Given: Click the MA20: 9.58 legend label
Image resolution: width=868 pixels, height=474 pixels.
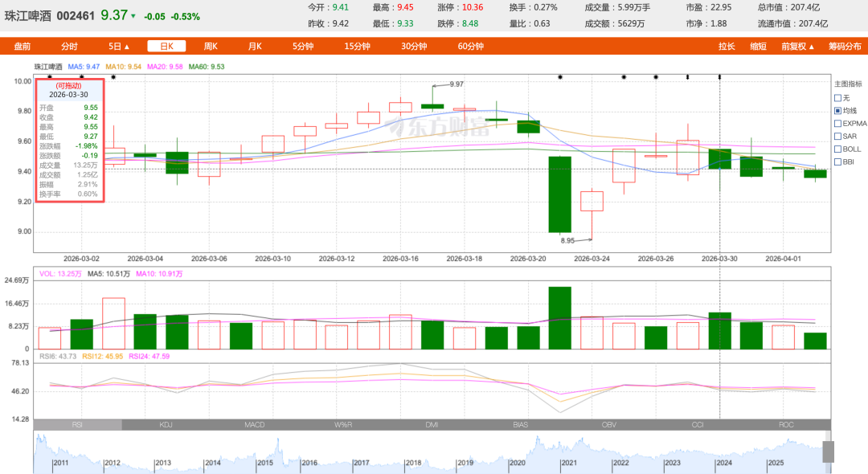Looking at the screenshot, I should (165, 67).
